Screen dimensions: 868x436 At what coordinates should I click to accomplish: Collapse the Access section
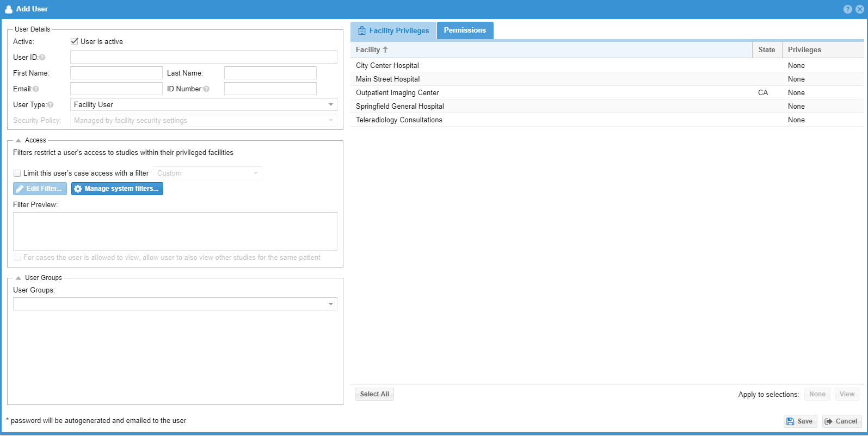point(19,140)
